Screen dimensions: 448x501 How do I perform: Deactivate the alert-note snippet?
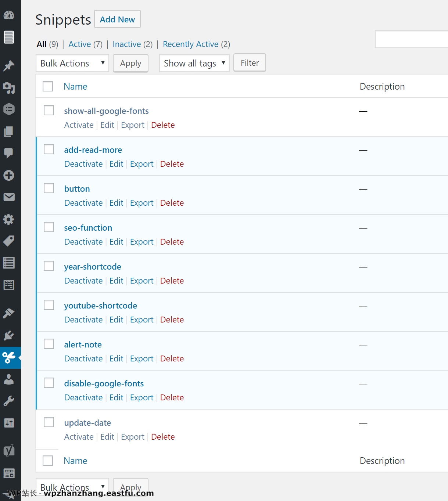(x=83, y=358)
